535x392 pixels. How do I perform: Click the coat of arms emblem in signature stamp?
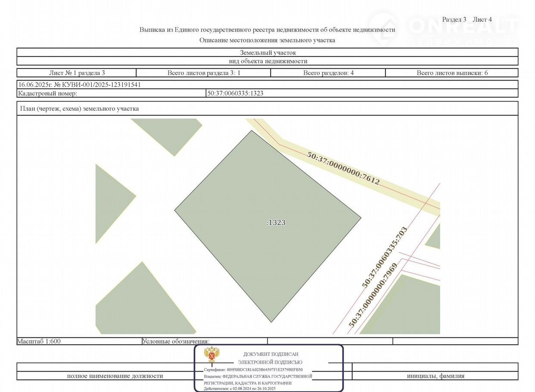click(x=211, y=354)
